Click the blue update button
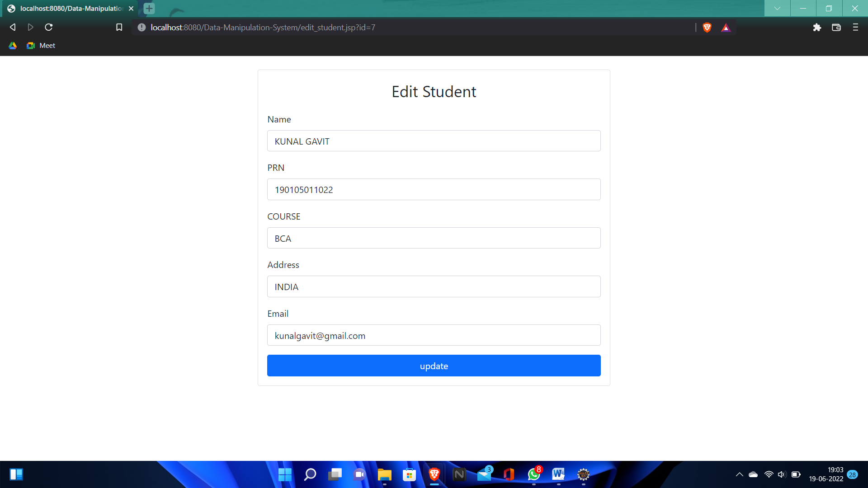This screenshot has height=488, width=868. pyautogui.click(x=434, y=366)
